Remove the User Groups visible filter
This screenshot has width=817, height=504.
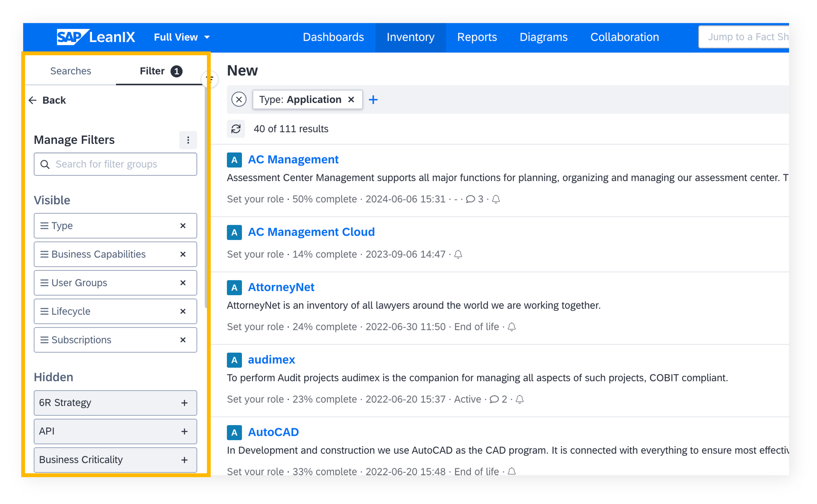[x=183, y=283]
